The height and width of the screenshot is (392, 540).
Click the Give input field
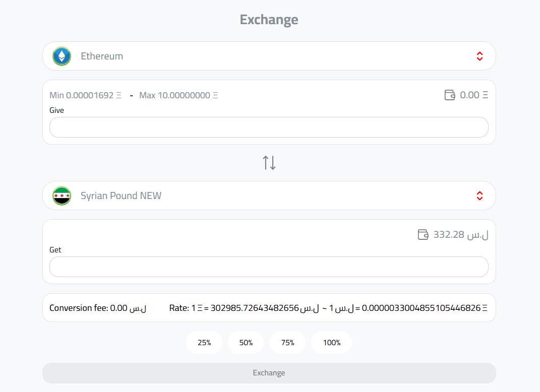(x=269, y=127)
